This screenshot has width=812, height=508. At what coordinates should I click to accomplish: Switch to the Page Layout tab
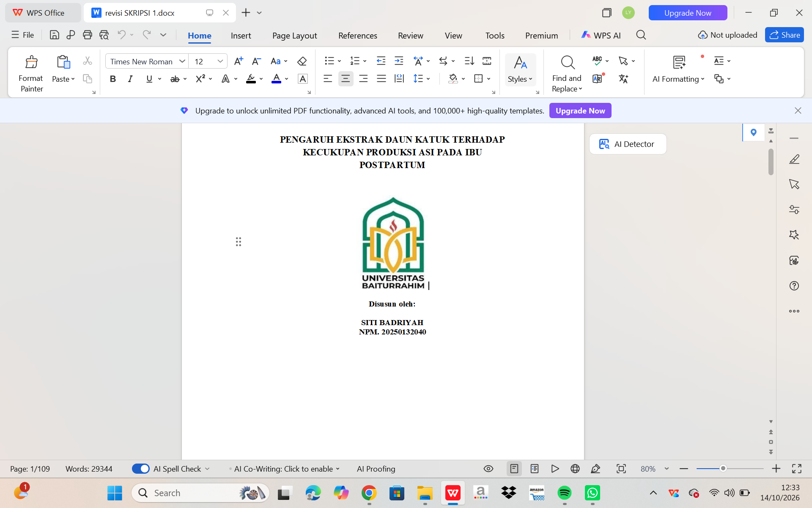[294, 36]
